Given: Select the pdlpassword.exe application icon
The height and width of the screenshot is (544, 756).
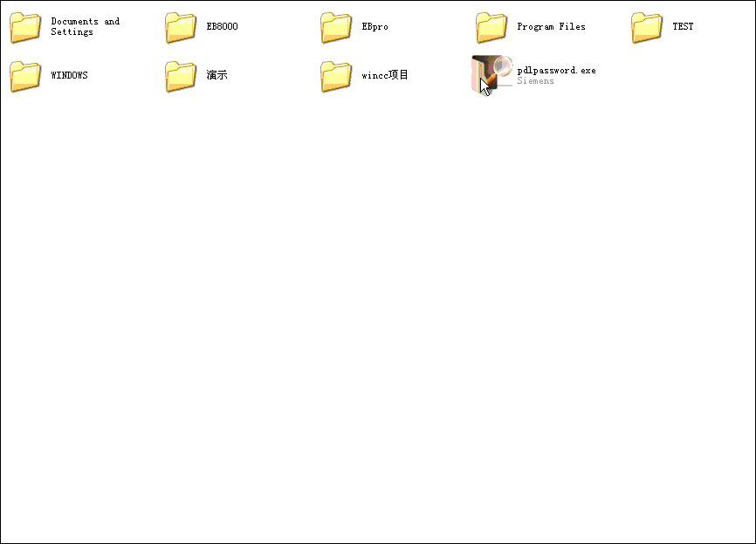Looking at the screenshot, I should pyautogui.click(x=491, y=75).
